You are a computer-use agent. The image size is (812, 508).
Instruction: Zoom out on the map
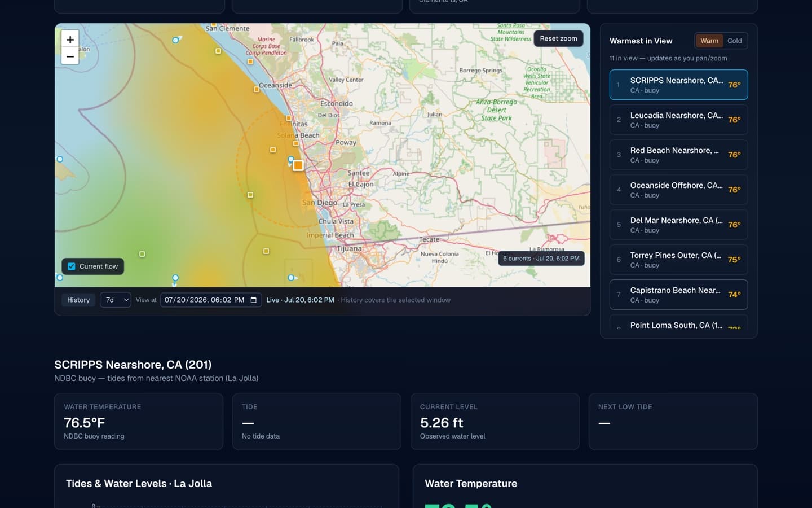70,56
